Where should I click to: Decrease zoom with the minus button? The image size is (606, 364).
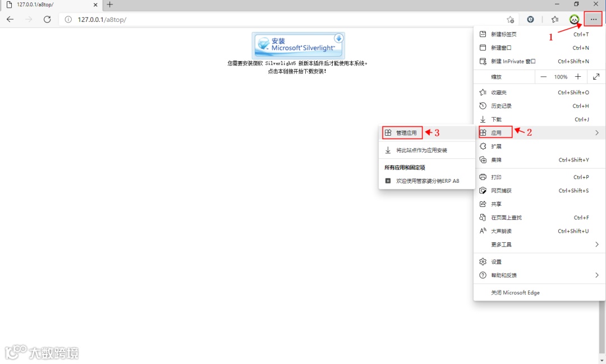[543, 77]
